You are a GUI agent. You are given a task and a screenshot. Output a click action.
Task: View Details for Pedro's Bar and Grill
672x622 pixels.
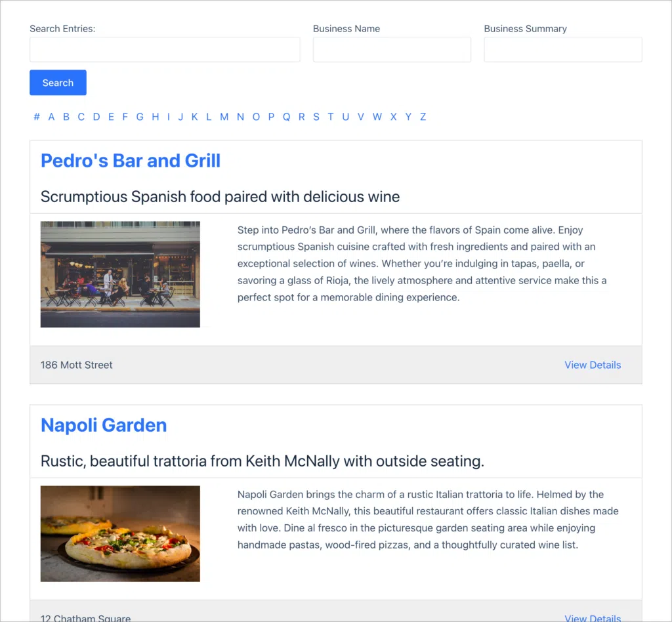592,365
